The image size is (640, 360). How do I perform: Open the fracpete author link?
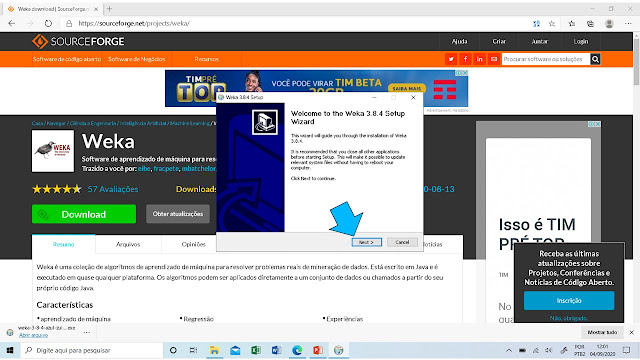(x=166, y=168)
